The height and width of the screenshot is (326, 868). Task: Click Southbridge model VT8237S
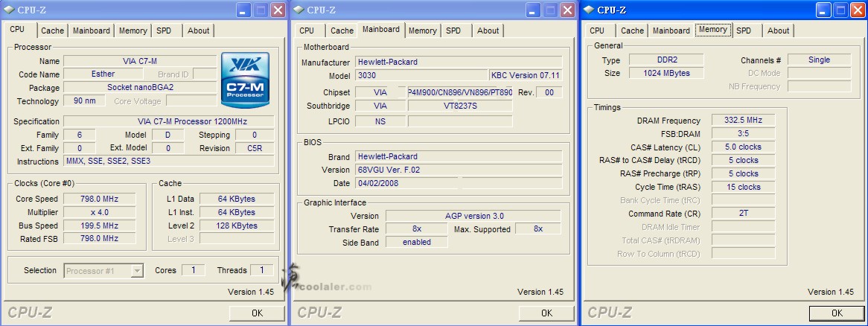click(x=460, y=106)
